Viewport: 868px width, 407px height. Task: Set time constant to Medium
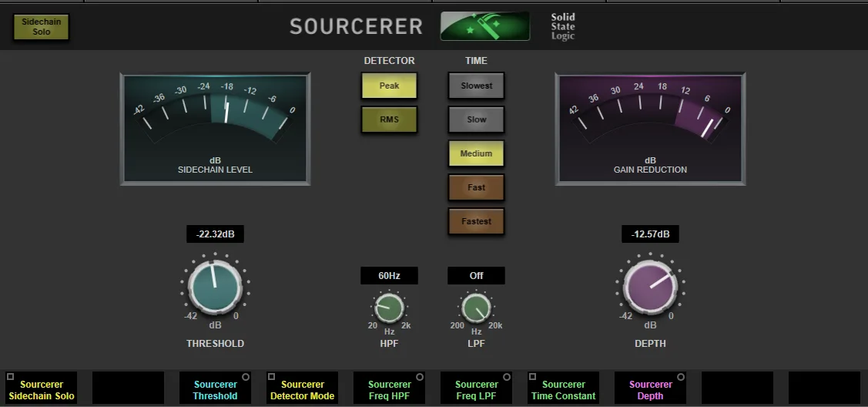click(476, 153)
